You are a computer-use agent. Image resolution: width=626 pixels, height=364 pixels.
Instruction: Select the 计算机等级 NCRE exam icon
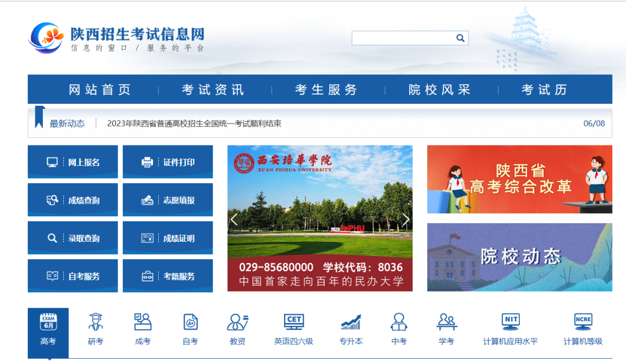pyautogui.click(x=583, y=327)
